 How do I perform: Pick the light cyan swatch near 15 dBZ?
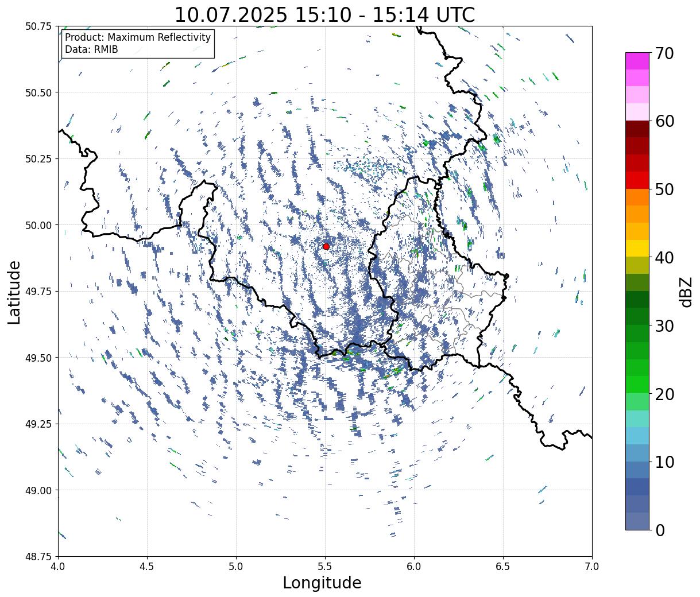click(637, 419)
